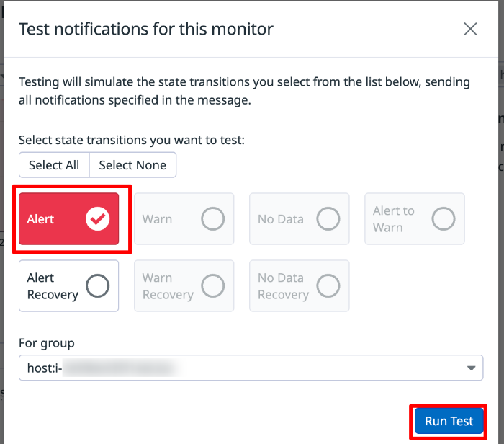Close the test notifications dialog
Viewport: 504px width, 444px height.
click(470, 29)
